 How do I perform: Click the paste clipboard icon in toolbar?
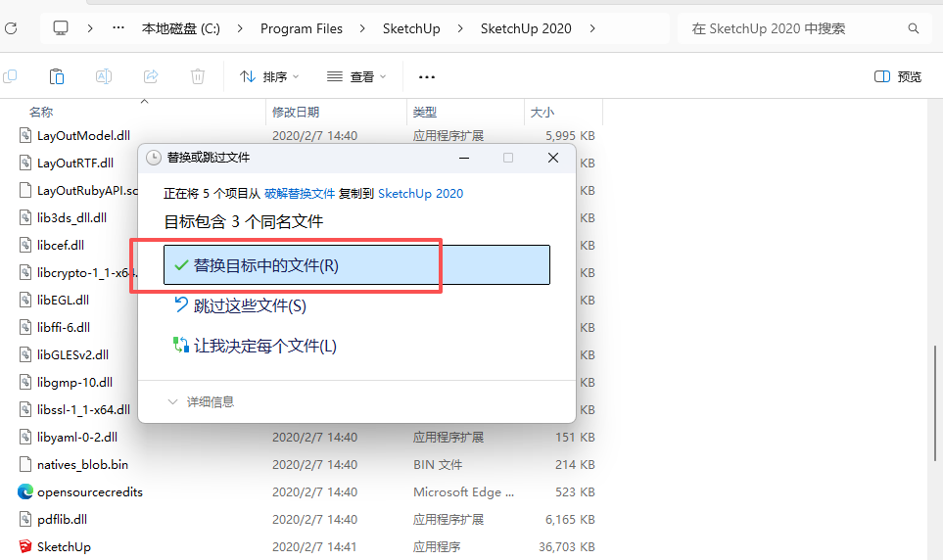click(57, 76)
